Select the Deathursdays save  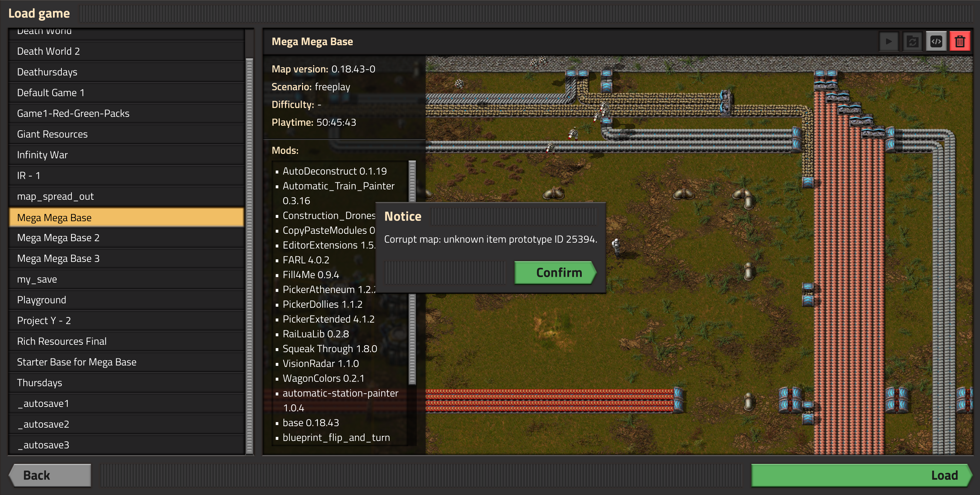click(x=126, y=72)
